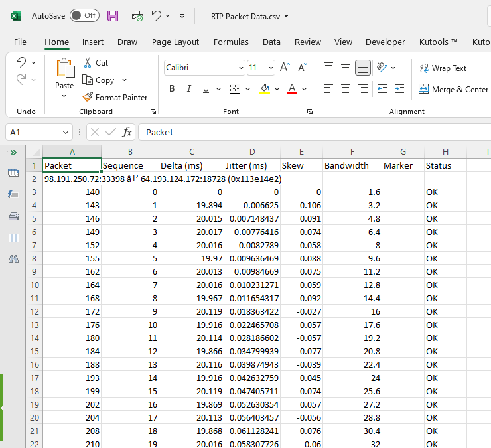Click the Insert Function fx icon
491x448 pixels.
tap(127, 132)
